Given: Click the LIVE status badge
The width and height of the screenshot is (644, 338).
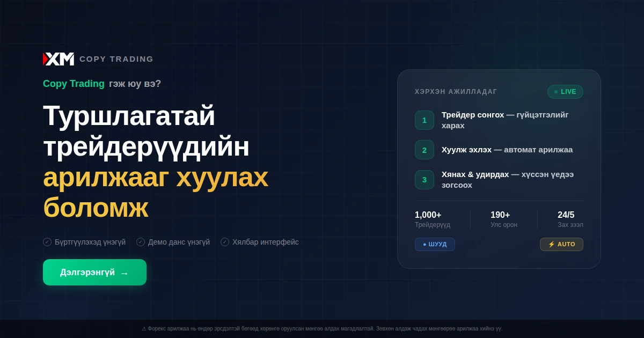Looking at the screenshot, I should (x=565, y=92).
